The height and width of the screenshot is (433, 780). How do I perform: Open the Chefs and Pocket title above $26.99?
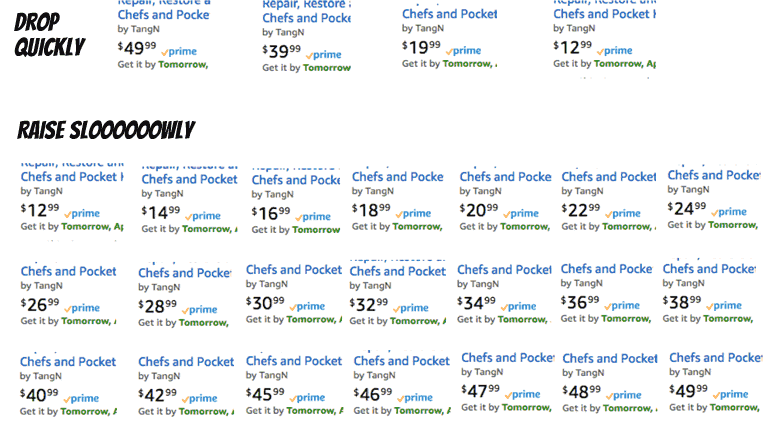(x=69, y=272)
